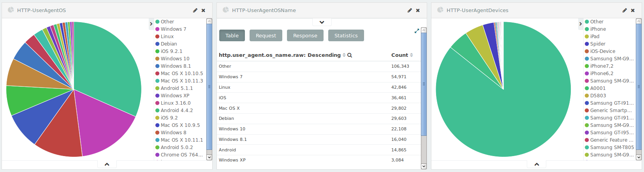This screenshot has width=644, height=172.
Task: Expand the spy section below the OS pie chart
Action: pos(107,164)
